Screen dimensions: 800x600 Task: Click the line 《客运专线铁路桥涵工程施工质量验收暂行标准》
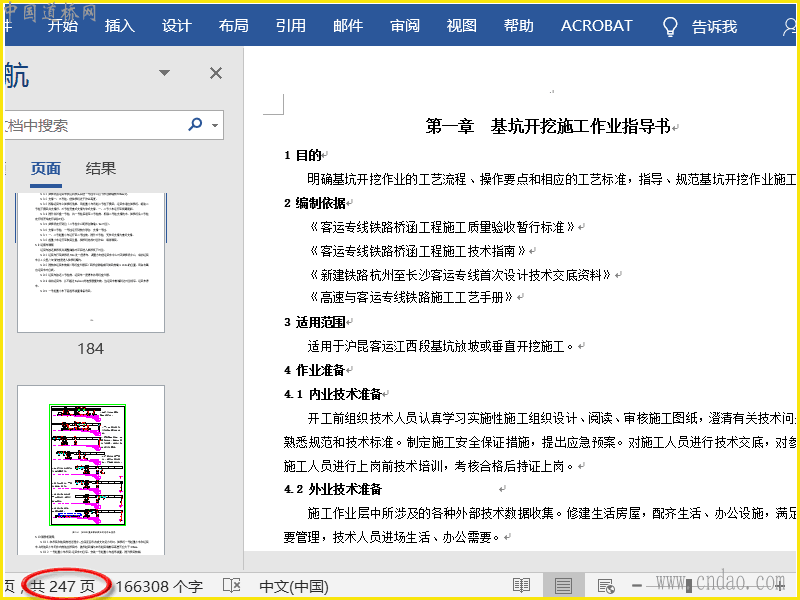[442, 227]
